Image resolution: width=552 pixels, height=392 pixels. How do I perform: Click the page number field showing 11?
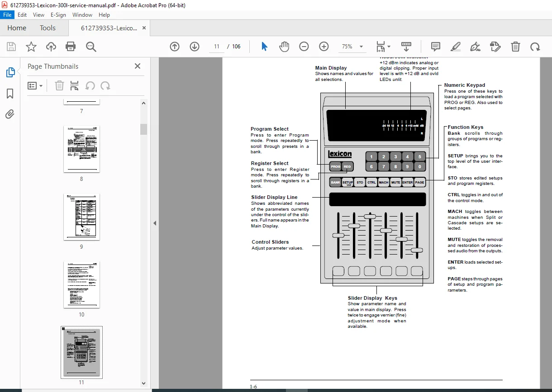(x=217, y=47)
